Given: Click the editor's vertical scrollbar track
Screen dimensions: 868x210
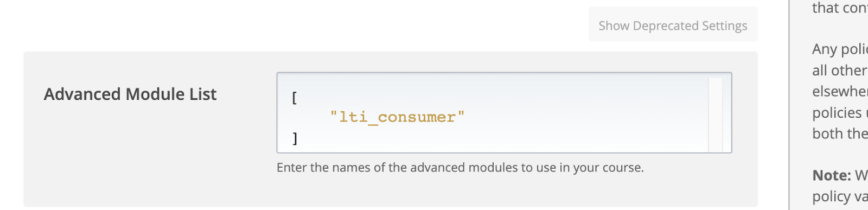Looking at the screenshot, I should (716, 114).
